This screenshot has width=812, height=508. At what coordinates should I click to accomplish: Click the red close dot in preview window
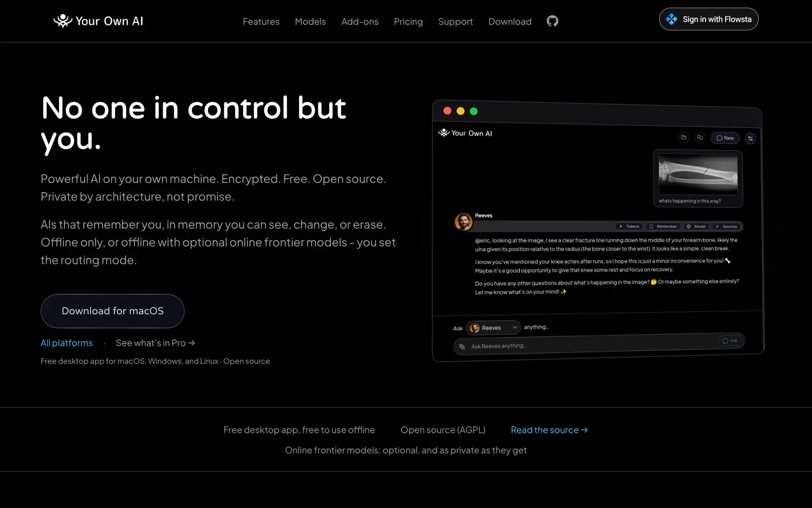point(447,111)
